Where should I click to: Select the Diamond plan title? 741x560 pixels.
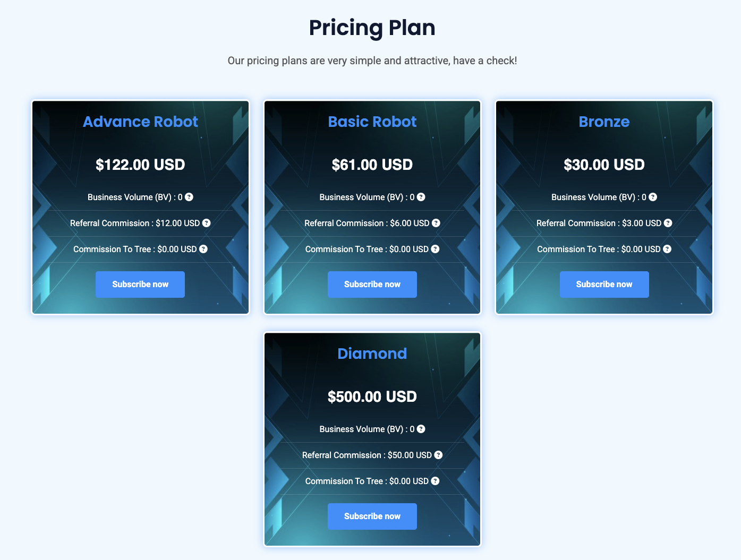pyautogui.click(x=372, y=354)
